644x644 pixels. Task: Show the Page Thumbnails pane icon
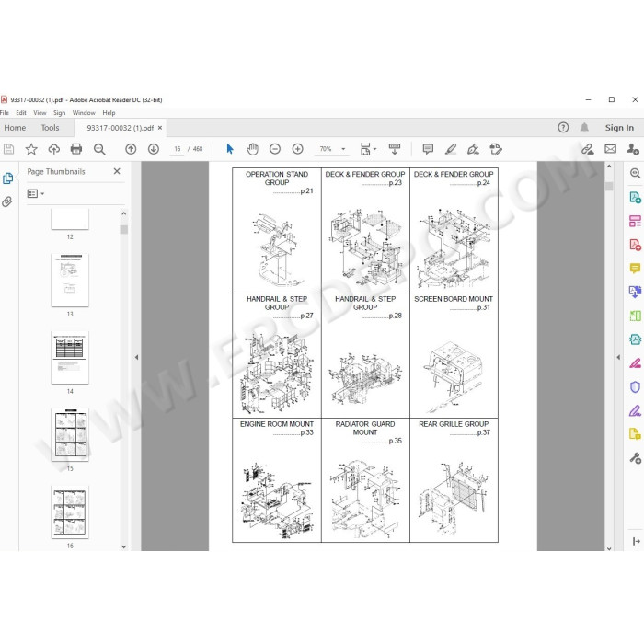point(7,178)
